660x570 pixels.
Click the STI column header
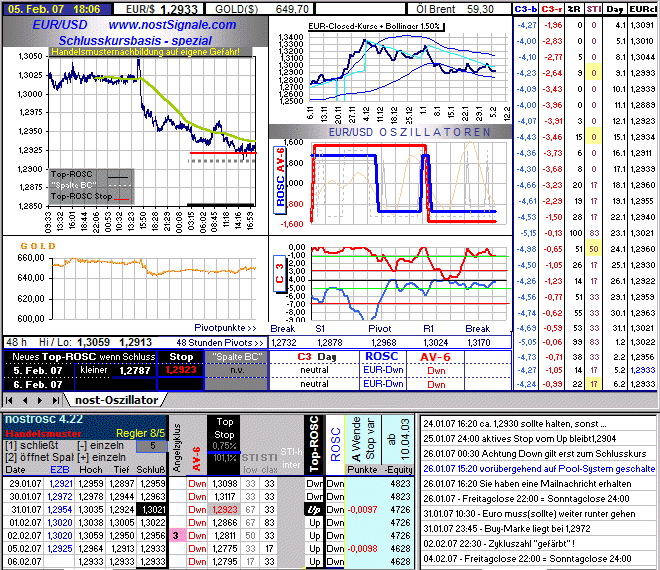tap(593, 9)
